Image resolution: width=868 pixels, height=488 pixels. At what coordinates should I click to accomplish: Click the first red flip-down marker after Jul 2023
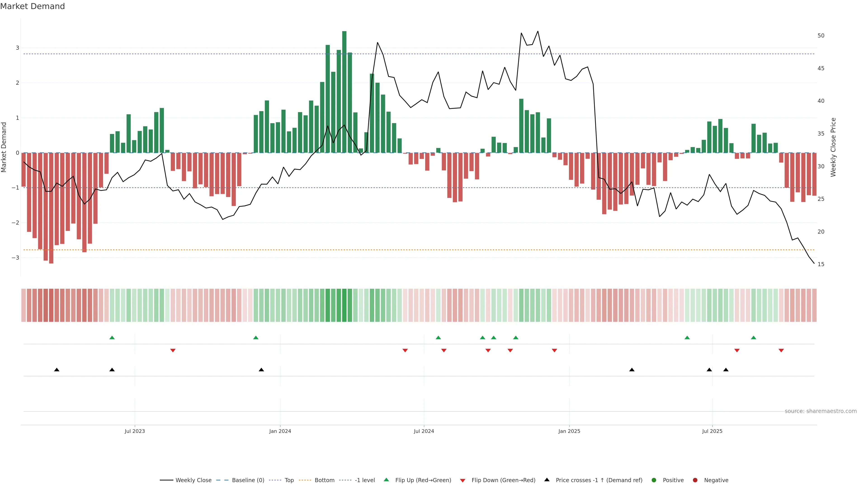coord(173,351)
